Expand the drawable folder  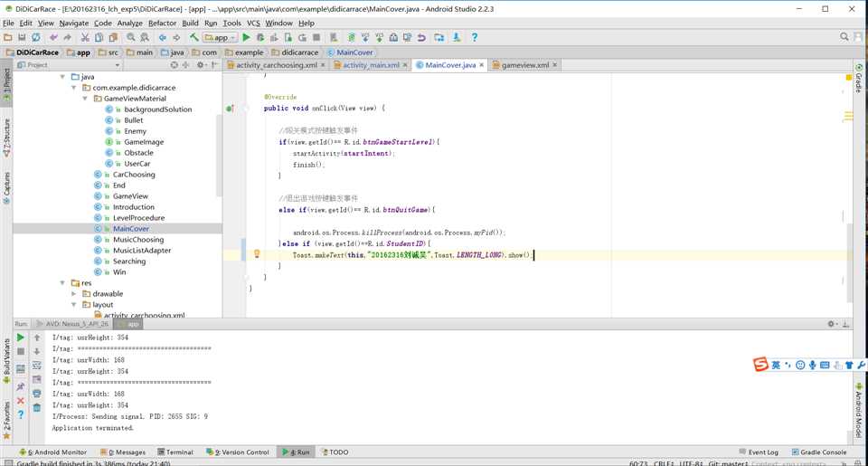[x=73, y=294]
